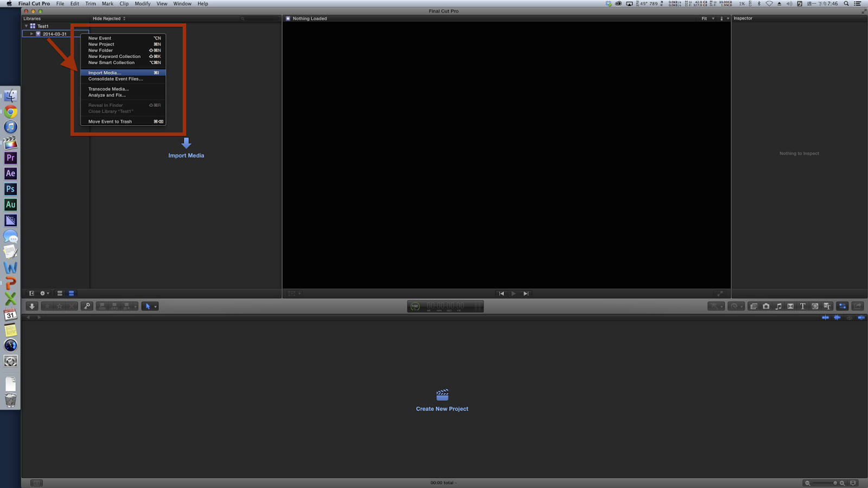
Task: Open Spotlight search in the menu bar
Action: pos(846,4)
